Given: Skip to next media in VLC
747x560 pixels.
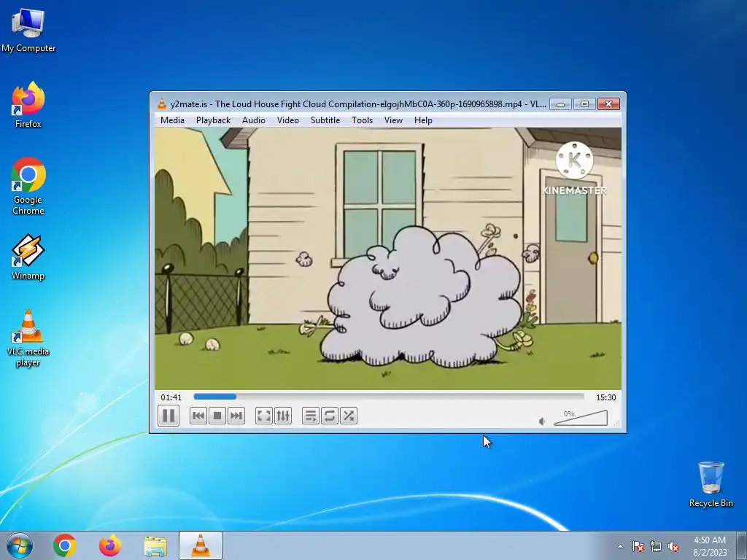Looking at the screenshot, I should [236, 416].
